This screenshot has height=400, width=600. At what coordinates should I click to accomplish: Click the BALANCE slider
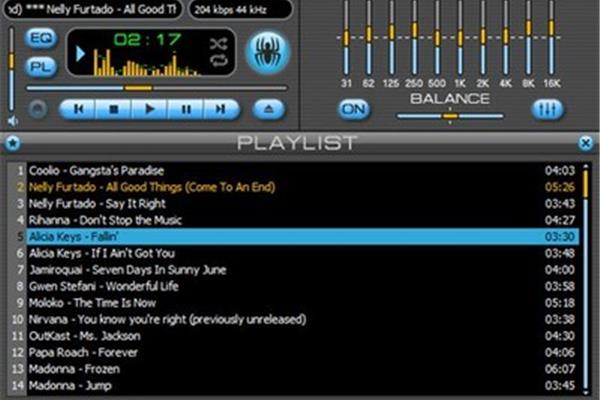click(450, 116)
